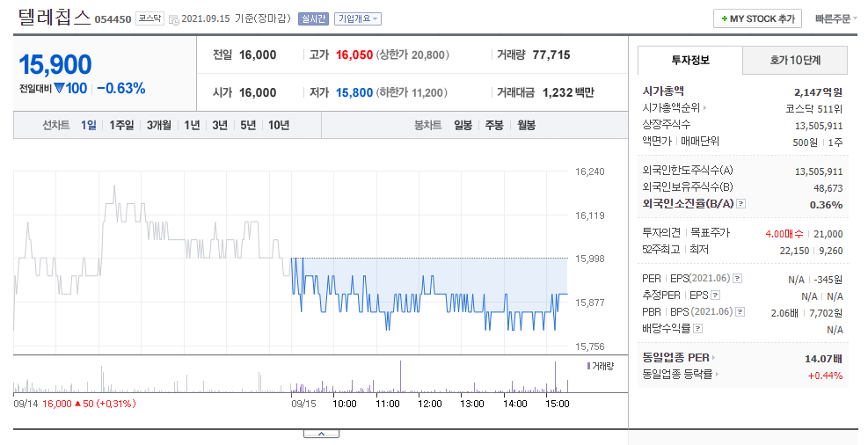Show the 주봉 candlestick chart
Viewport: 868px width, 445px height.
click(x=494, y=125)
